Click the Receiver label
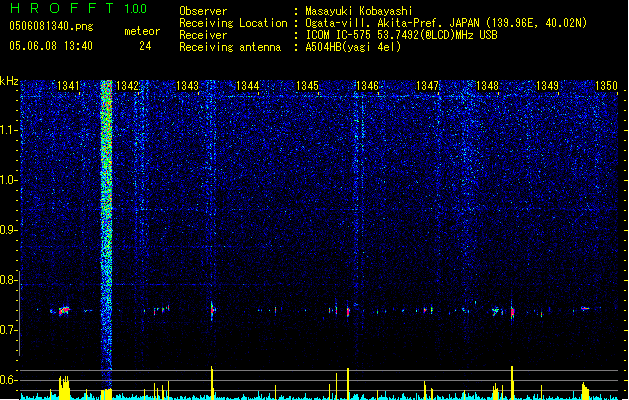 coord(203,35)
